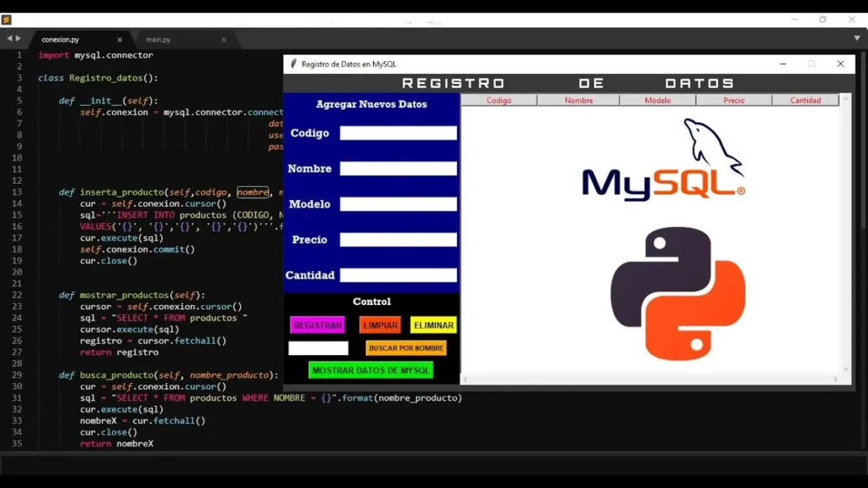Click the Python logo image
Screen dimensions: 868x488
pyautogui.click(x=677, y=293)
